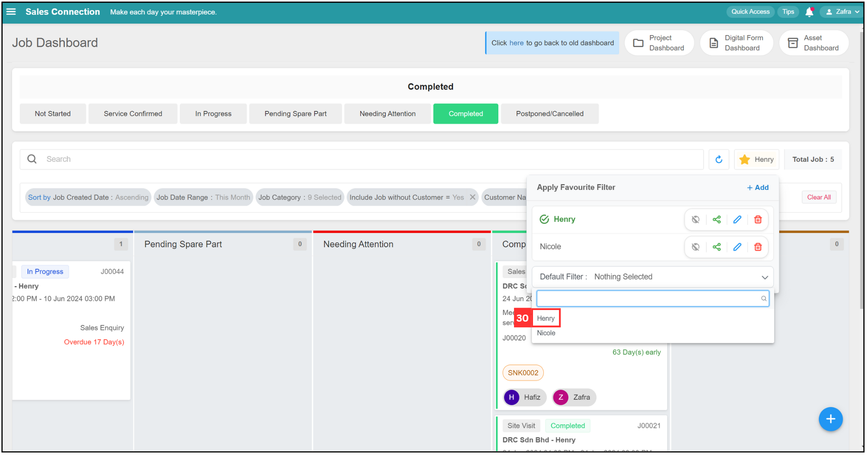Toggle visibility for Nicole filter
This screenshot has width=868, height=457.
(696, 247)
